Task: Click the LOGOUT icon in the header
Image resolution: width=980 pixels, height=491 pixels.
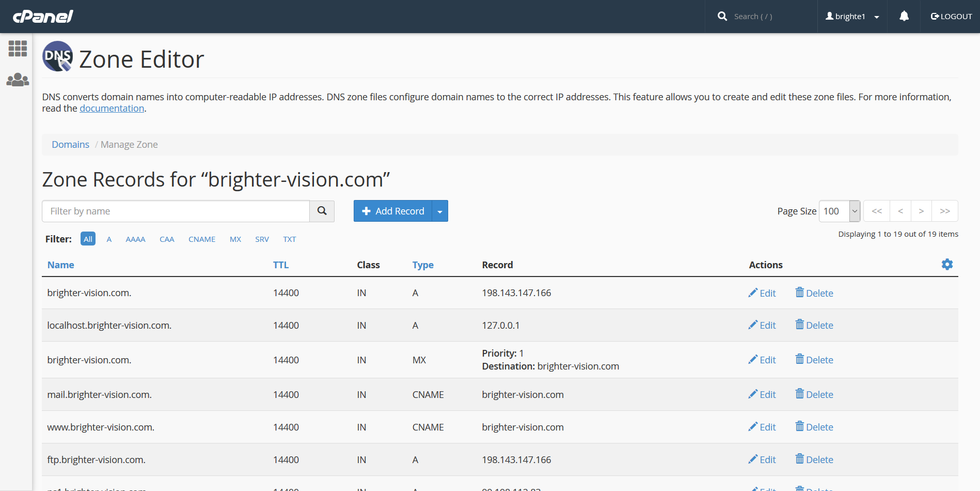Action: tap(935, 16)
